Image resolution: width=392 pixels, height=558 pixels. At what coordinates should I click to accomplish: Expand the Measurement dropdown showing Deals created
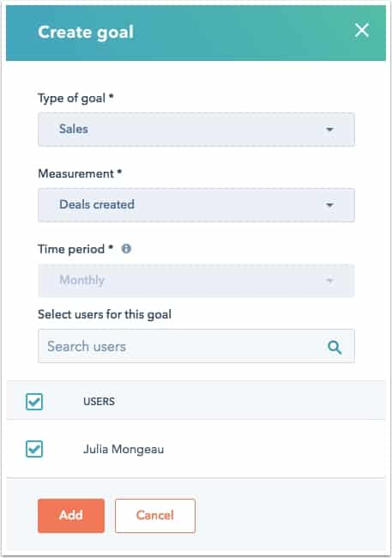point(196,205)
